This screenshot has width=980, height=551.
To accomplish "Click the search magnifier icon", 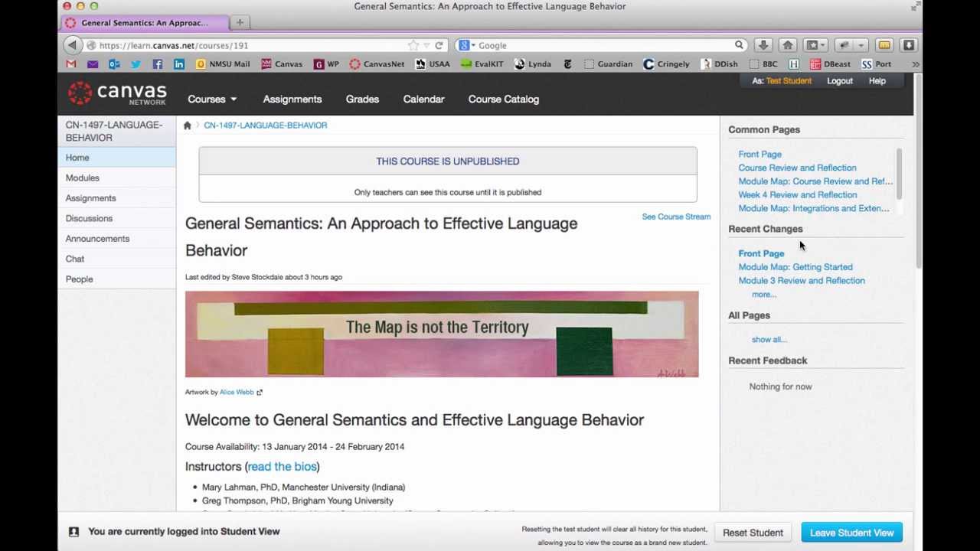I will pos(739,45).
